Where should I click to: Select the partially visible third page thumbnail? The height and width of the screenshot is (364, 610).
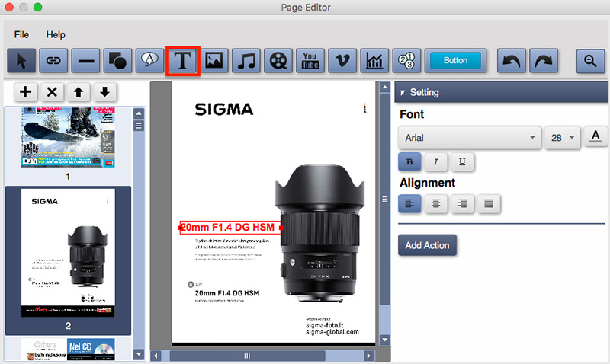point(68,350)
